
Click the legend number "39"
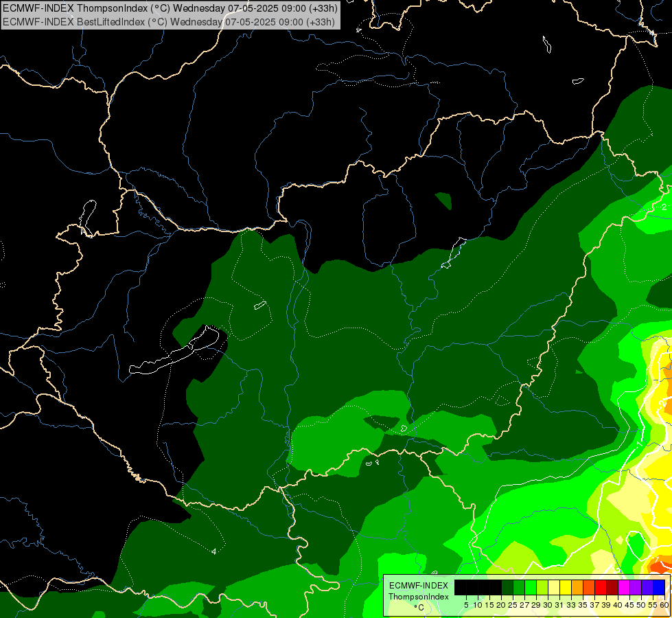pyautogui.click(x=606, y=605)
